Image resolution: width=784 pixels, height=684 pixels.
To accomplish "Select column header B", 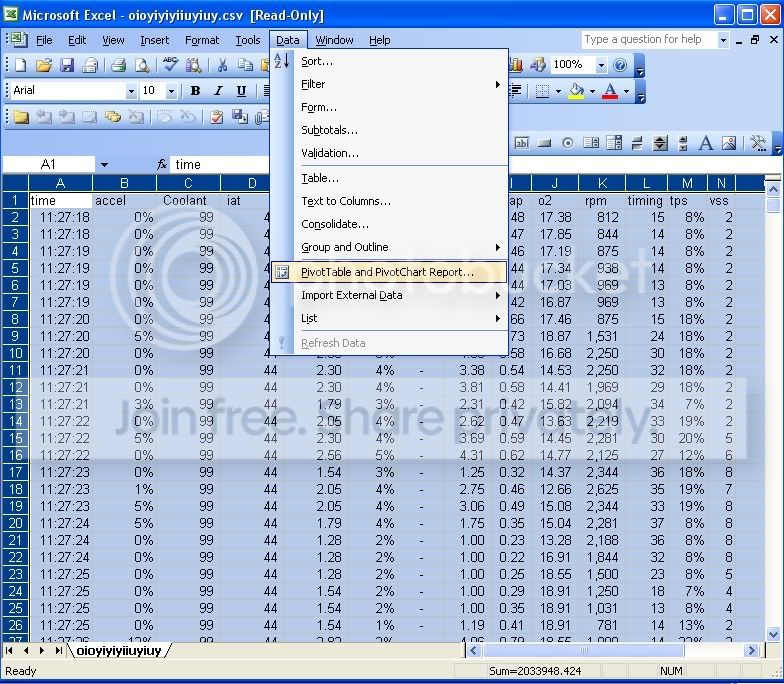I will (124, 184).
